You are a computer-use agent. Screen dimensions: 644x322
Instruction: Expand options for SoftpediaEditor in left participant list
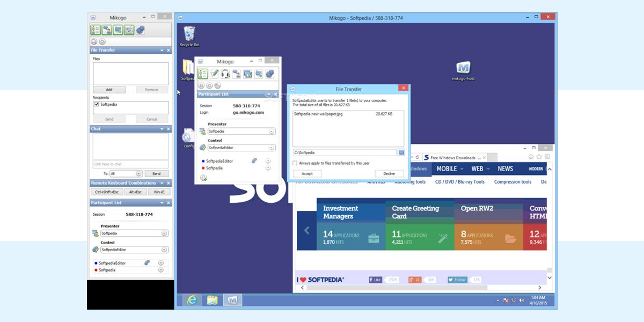click(x=160, y=262)
